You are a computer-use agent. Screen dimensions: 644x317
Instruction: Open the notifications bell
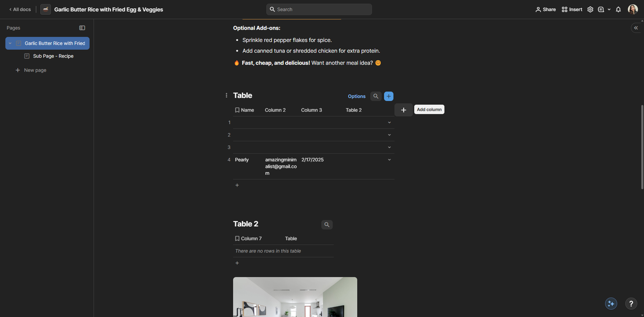pyautogui.click(x=618, y=9)
